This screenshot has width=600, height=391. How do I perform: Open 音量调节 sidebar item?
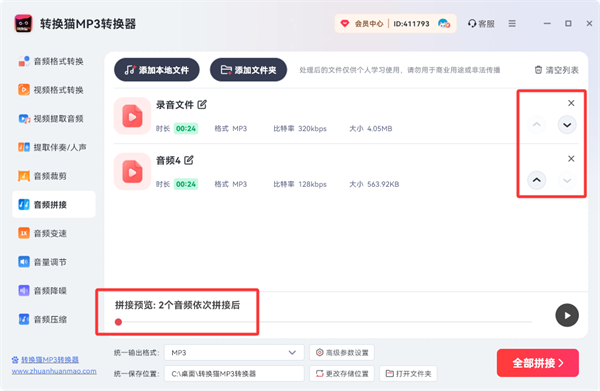43,262
